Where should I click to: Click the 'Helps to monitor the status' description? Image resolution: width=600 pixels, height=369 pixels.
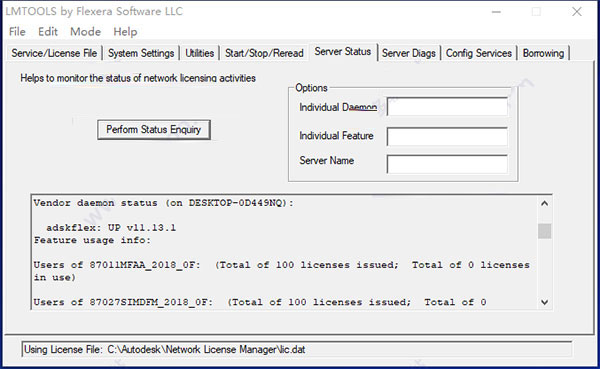pos(138,78)
